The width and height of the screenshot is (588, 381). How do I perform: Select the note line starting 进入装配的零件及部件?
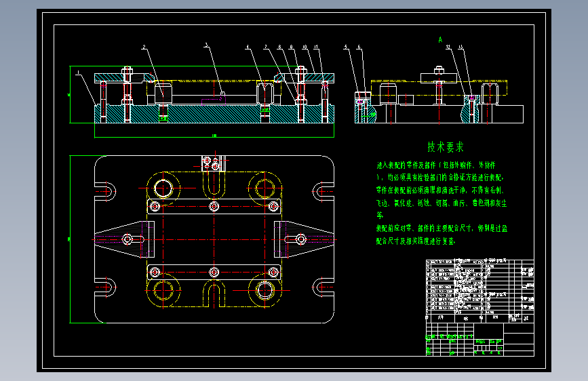coord(436,165)
